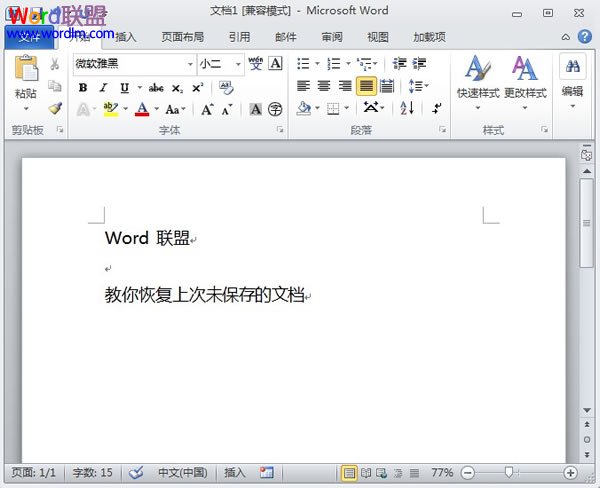The height and width of the screenshot is (488, 600).
Task: Open Change Styles menu
Action: pyautogui.click(x=525, y=82)
